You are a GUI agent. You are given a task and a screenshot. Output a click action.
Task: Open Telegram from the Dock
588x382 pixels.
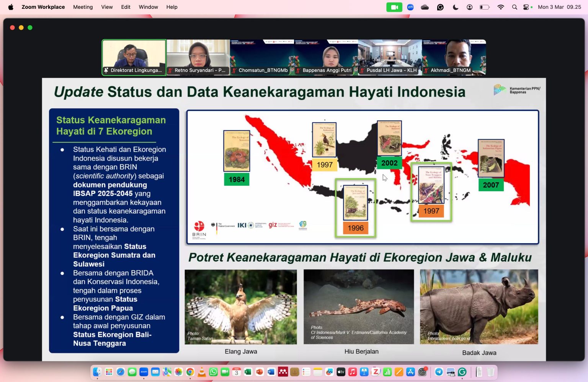[439, 372]
